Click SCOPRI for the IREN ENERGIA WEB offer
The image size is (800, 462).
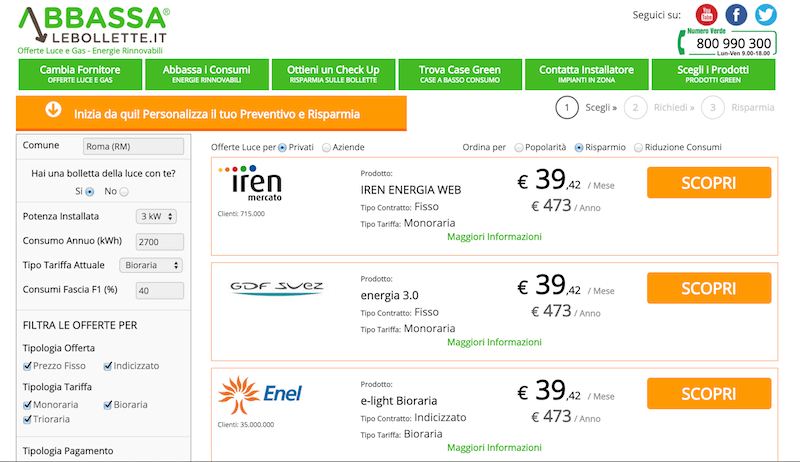pos(709,183)
